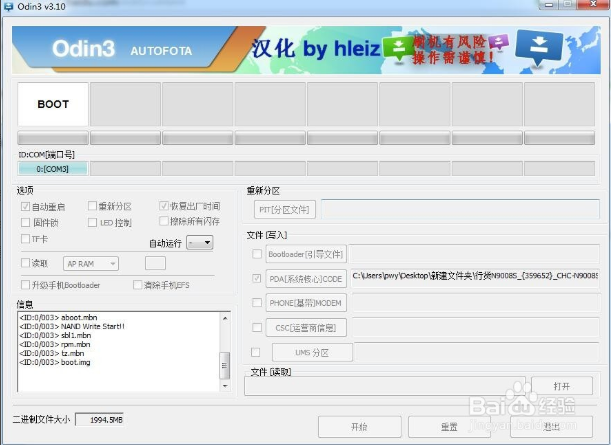Click the PIT[分区文件] button
The width and height of the screenshot is (611, 445).
[x=285, y=209]
